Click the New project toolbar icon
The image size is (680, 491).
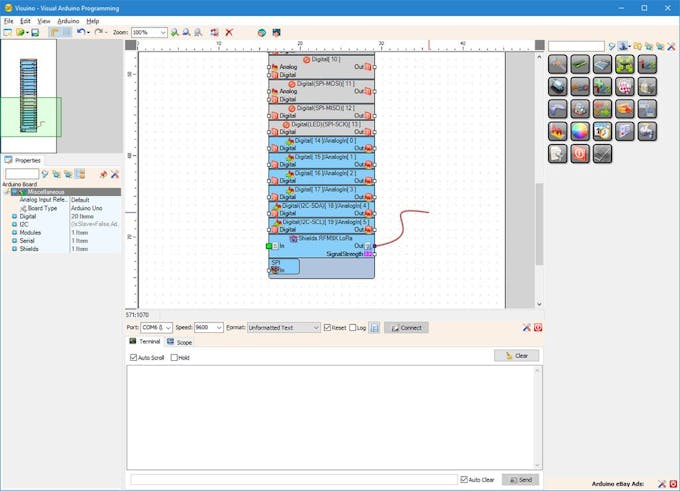tap(8, 33)
